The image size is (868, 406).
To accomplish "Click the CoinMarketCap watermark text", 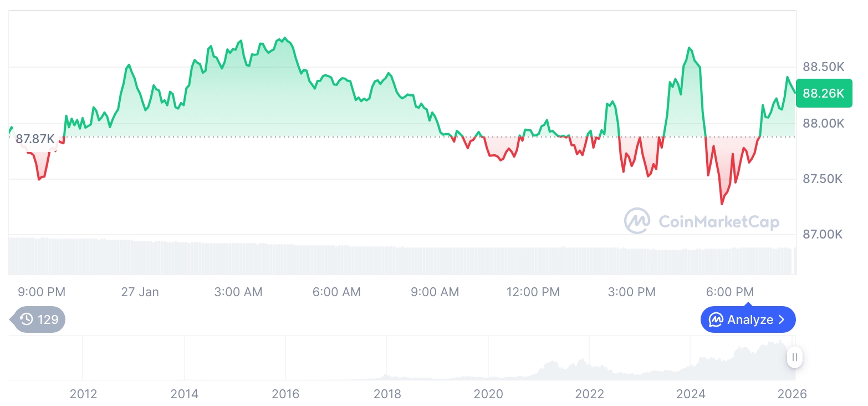I will [x=719, y=222].
